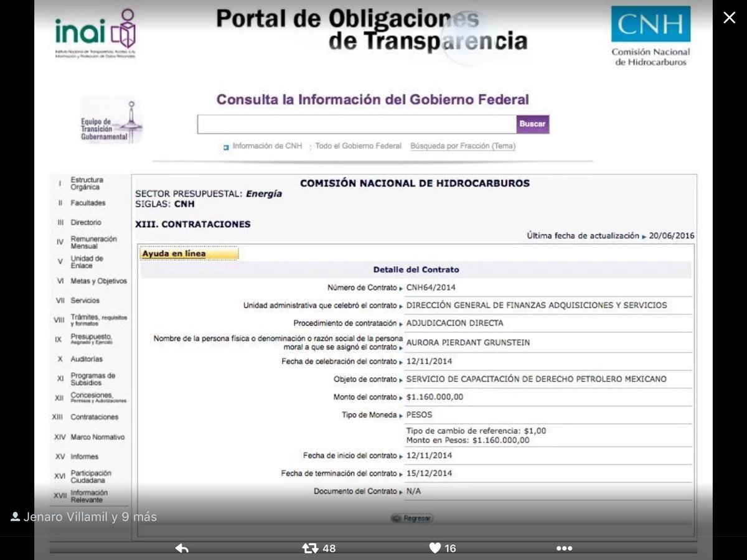Click the XIII. CONTRATACIONES heading
This screenshot has height=560, width=747.
point(193,224)
